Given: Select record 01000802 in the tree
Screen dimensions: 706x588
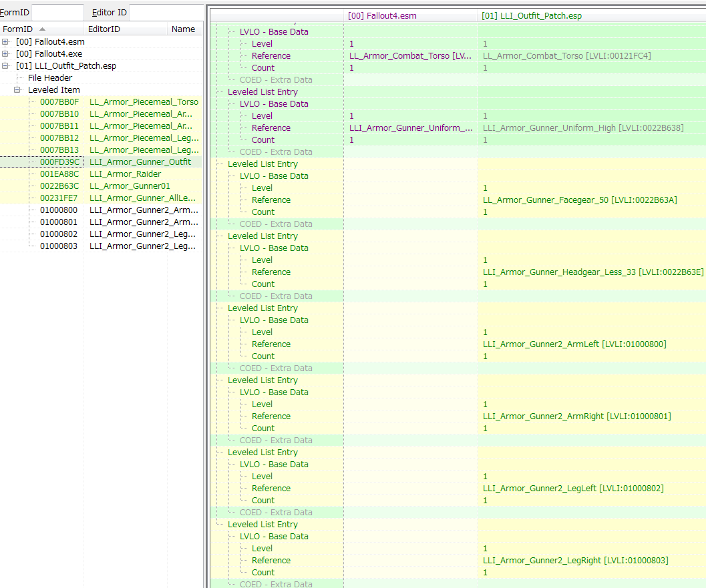Looking at the screenshot, I should [102, 234].
